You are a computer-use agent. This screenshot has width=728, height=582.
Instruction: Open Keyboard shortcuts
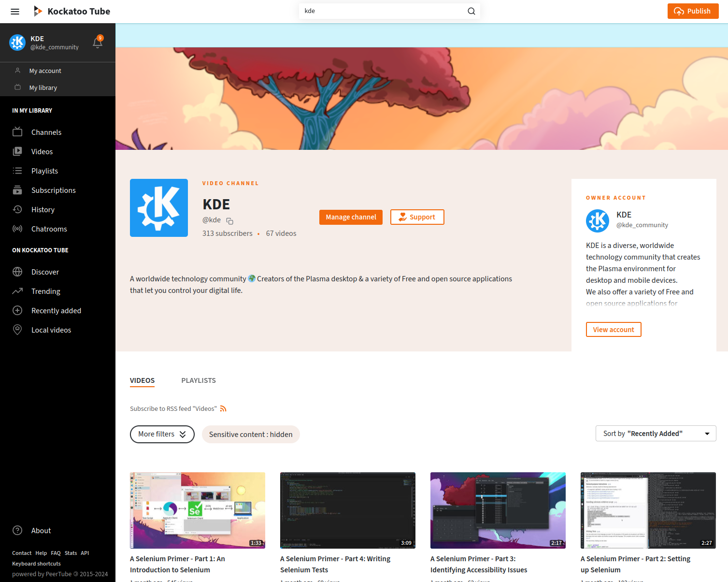pos(36,564)
